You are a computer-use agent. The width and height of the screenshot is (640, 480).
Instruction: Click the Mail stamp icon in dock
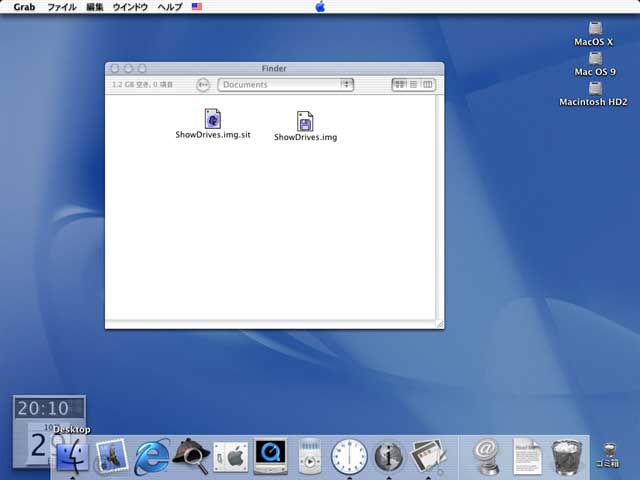coord(112,456)
